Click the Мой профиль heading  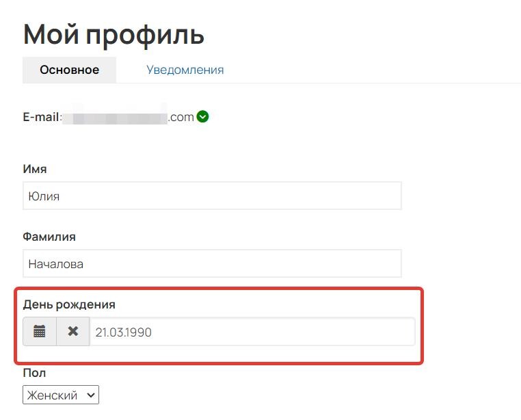point(113,35)
